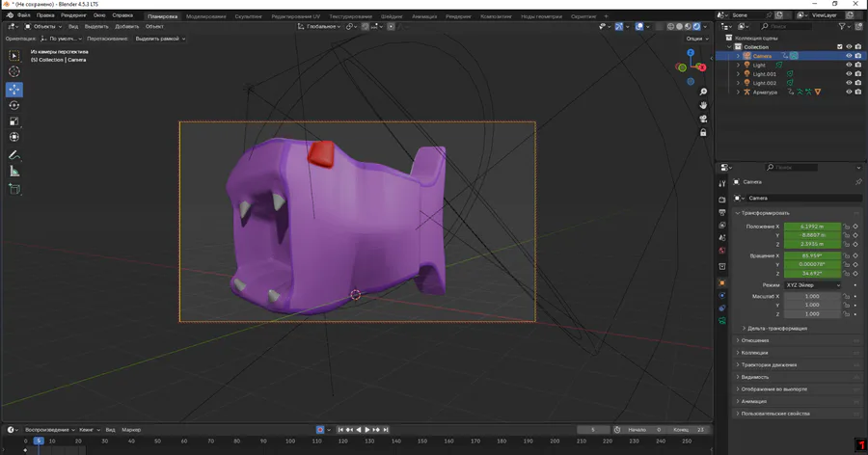The width and height of the screenshot is (868, 455).
Task: Hide Camera in viewport via eye icon
Action: tap(849, 56)
